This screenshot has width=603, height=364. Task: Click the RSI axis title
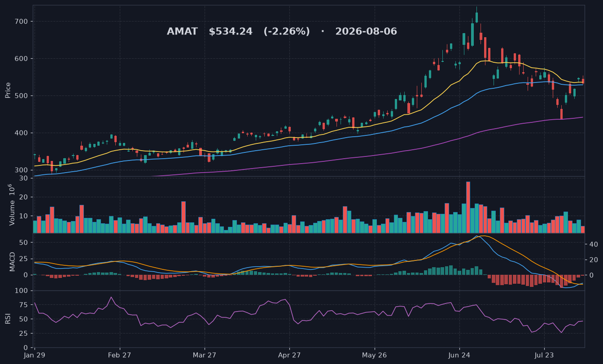[8, 319]
